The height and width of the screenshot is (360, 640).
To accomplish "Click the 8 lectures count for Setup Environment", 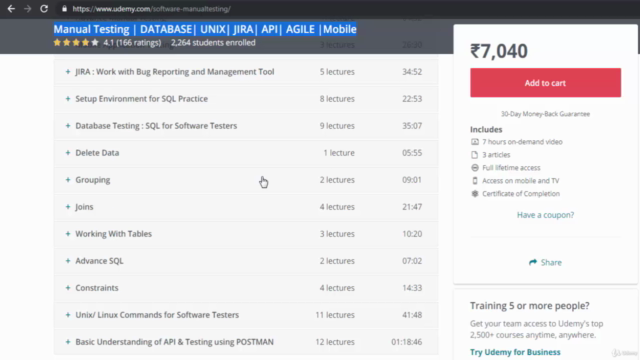I will [337, 99].
